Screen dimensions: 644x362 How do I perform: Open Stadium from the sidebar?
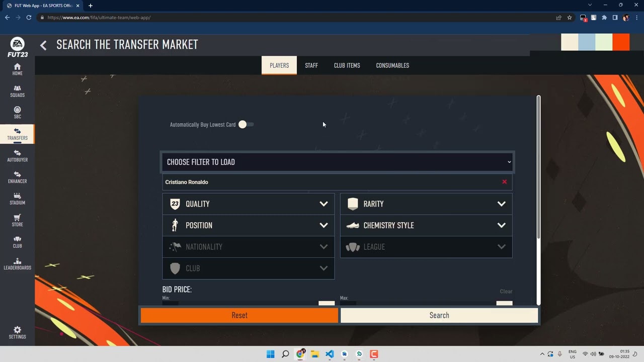point(17,199)
